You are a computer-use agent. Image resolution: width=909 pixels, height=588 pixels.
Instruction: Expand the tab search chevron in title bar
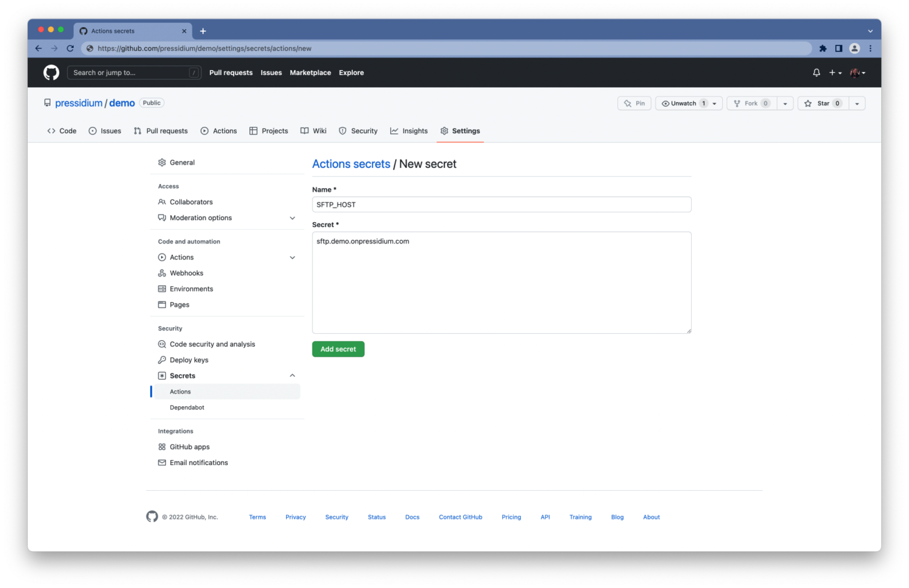(x=870, y=31)
